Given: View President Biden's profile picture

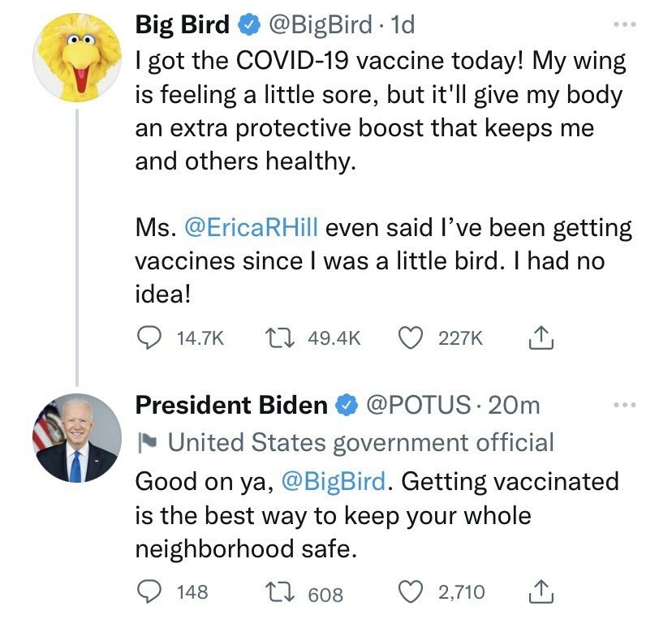Looking at the screenshot, I should click(77, 438).
